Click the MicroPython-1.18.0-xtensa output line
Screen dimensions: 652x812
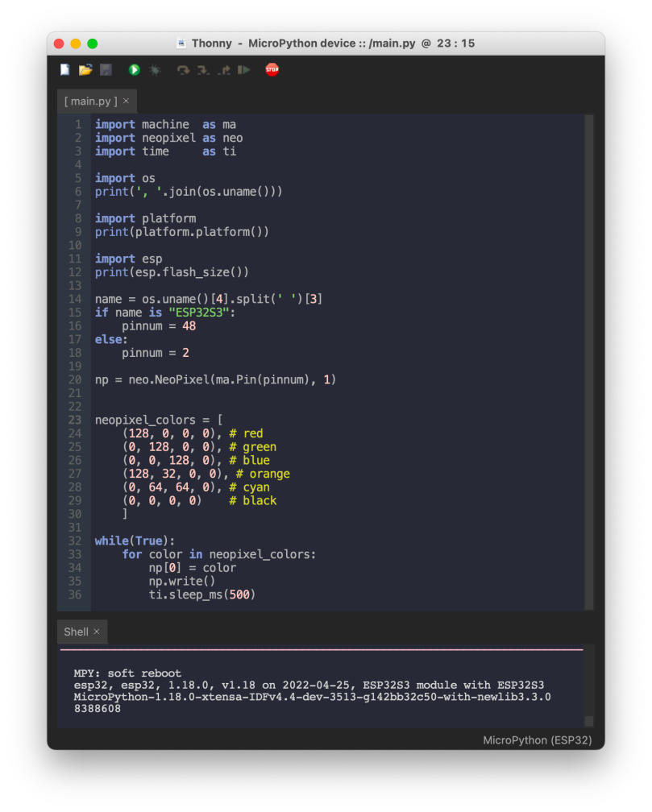pos(312,697)
